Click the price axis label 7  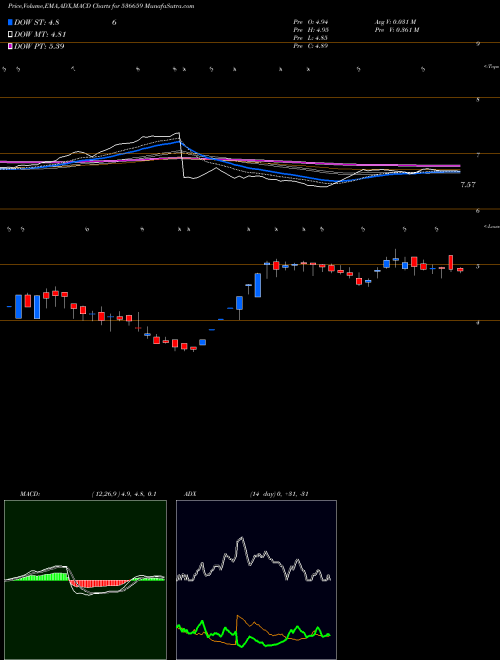coord(478,156)
